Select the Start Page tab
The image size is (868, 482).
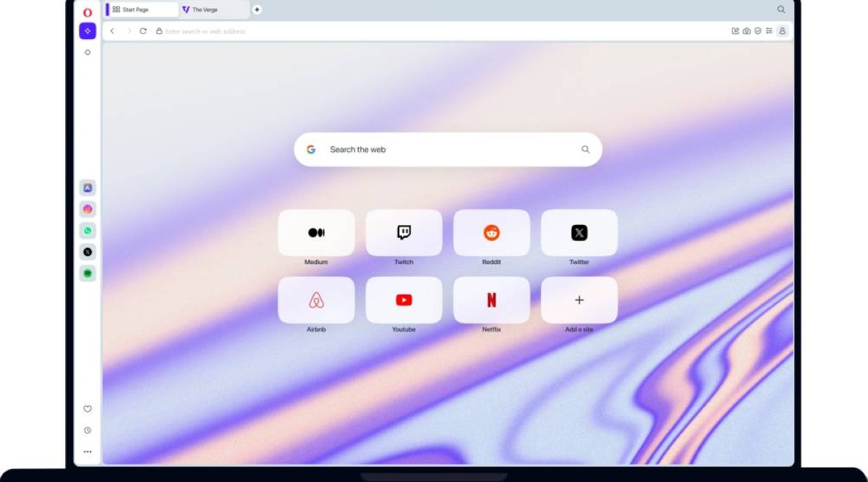(x=142, y=10)
